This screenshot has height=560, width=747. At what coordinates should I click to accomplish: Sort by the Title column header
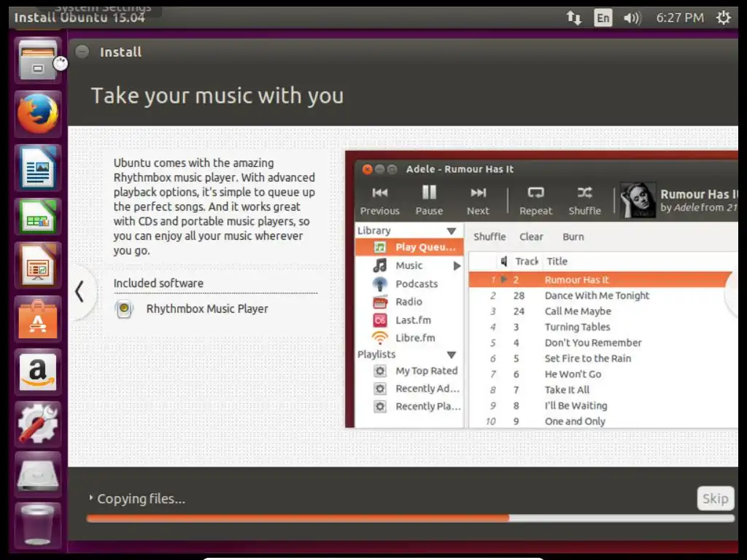[557, 262]
